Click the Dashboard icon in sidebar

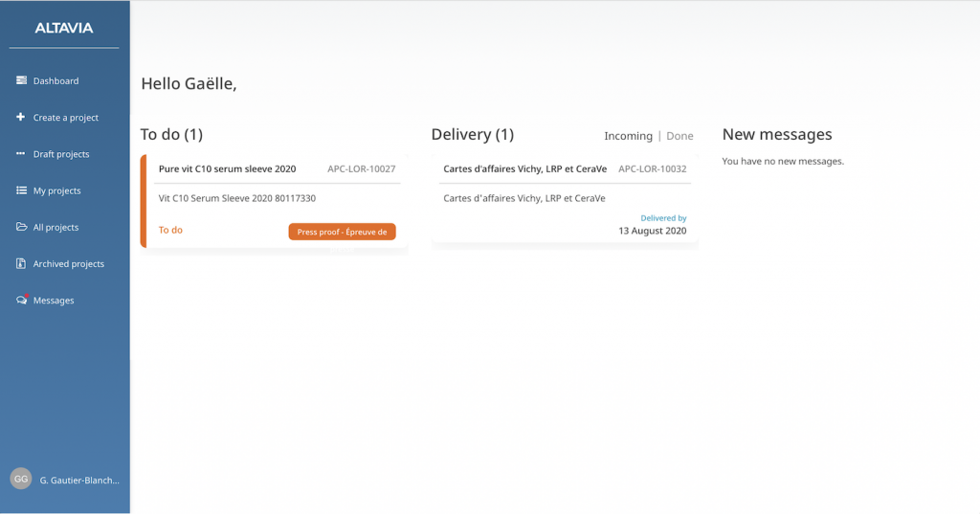pos(21,80)
